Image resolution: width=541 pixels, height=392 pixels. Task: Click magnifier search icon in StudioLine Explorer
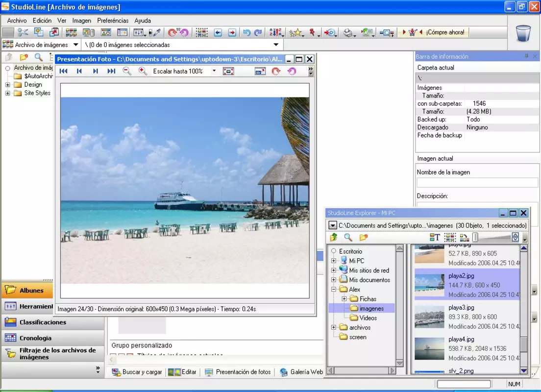click(348, 238)
